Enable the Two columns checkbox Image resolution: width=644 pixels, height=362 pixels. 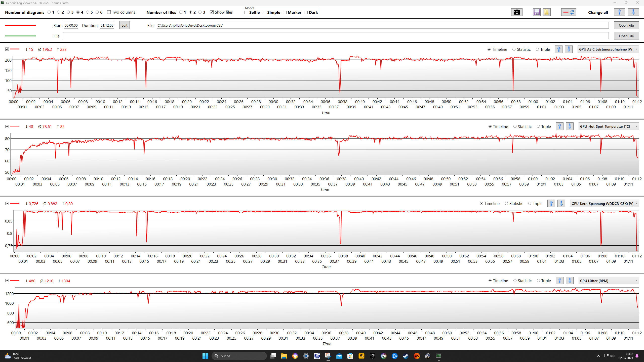pyautogui.click(x=109, y=12)
